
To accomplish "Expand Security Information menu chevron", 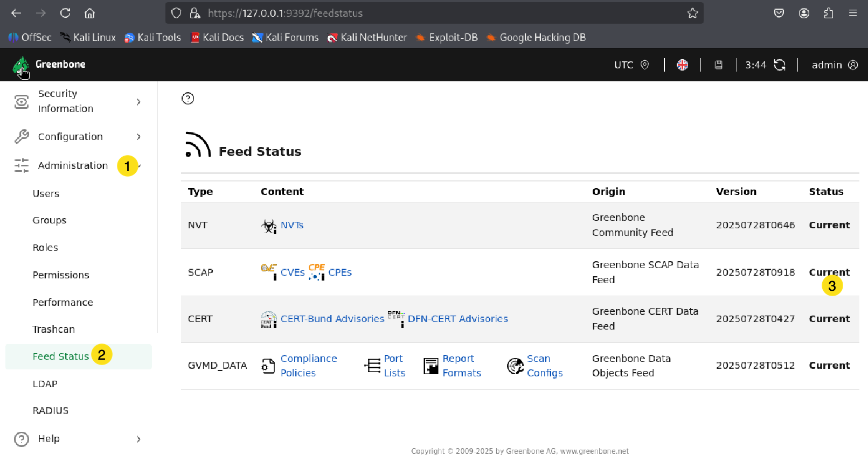I will coord(138,101).
